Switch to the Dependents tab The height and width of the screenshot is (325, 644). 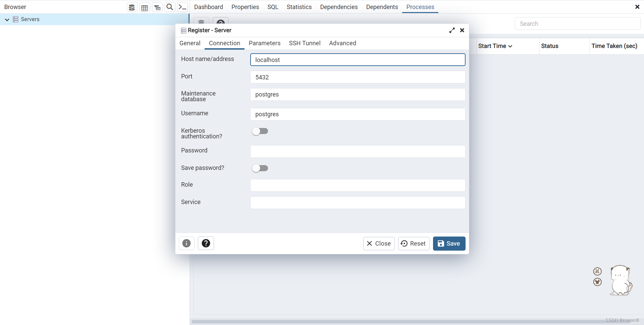tap(382, 7)
